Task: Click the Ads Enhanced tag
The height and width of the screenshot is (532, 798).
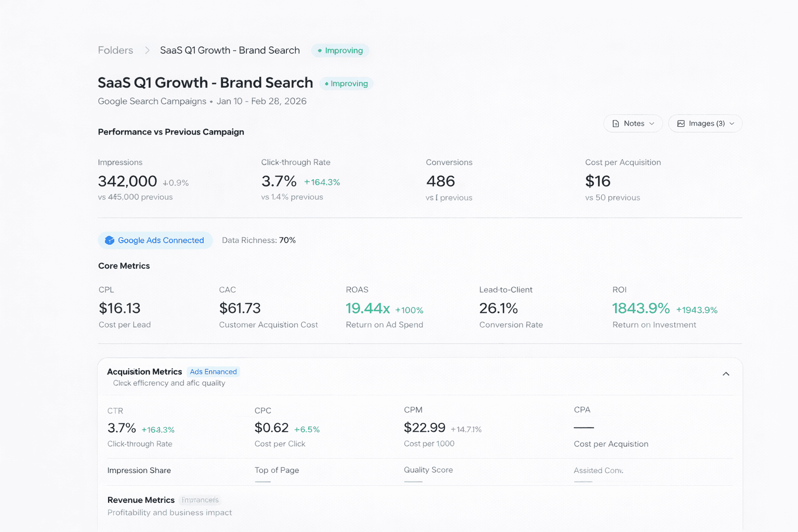Action: [x=213, y=372]
